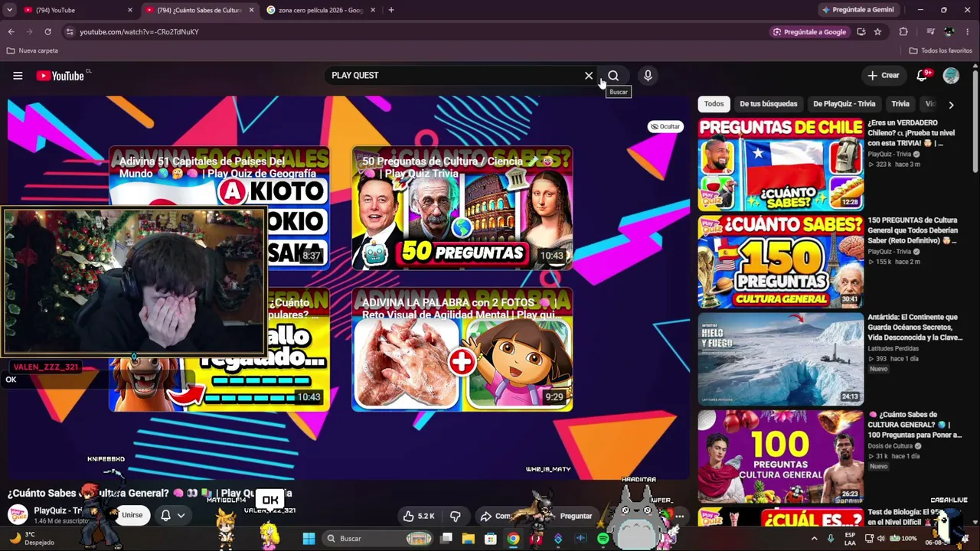The image size is (980, 551).
Task: Open Google Chrome from the taskbar
Action: 513,538
